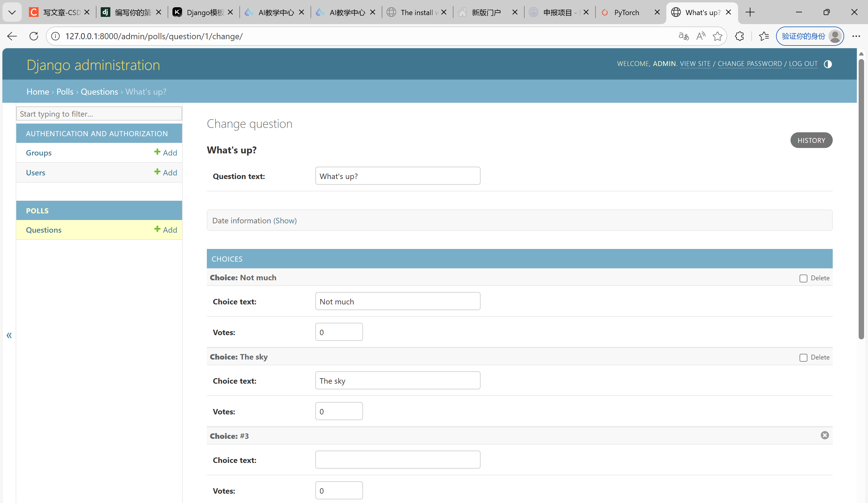Image resolution: width=868 pixels, height=503 pixels.
Task: Click the translate page icon
Action: [683, 36]
